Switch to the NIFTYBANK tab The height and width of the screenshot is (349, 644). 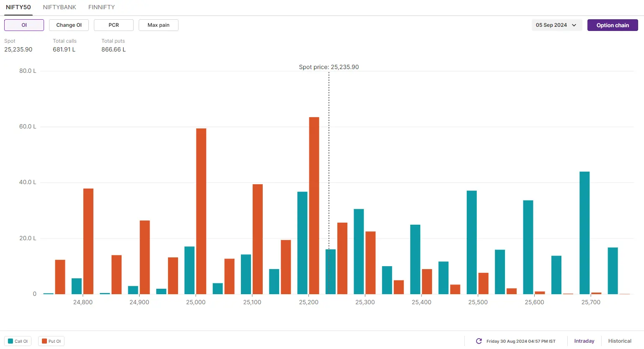coord(59,7)
